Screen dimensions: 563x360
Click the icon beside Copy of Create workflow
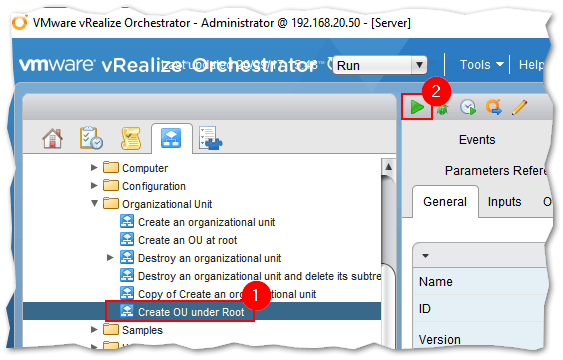[x=127, y=293]
